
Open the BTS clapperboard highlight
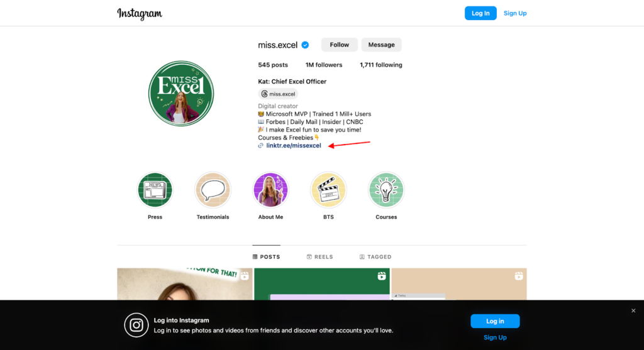pyautogui.click(x=328, y=190)
